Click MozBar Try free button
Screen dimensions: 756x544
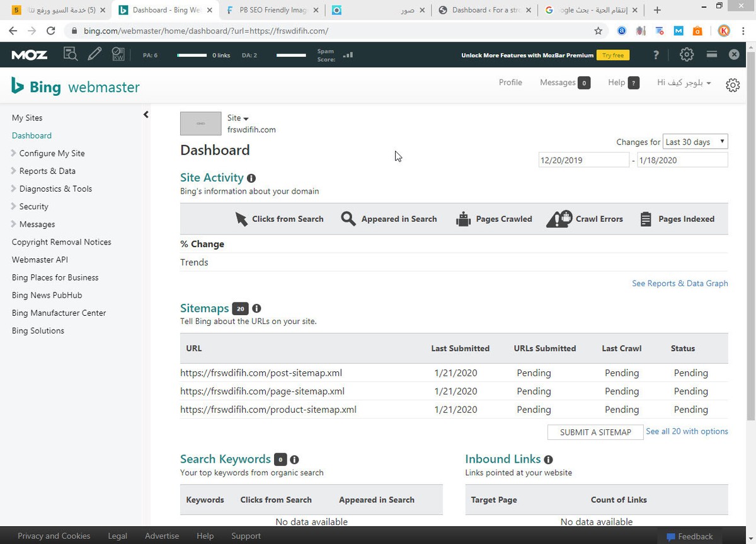(x=613, y=55)
